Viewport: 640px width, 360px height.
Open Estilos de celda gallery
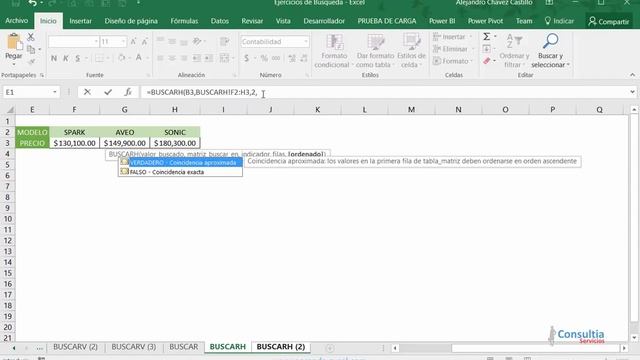411,51
